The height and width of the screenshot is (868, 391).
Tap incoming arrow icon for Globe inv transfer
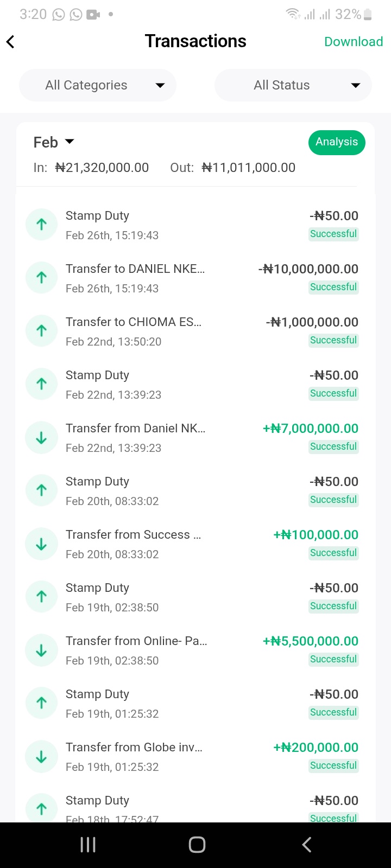(41, 756)
